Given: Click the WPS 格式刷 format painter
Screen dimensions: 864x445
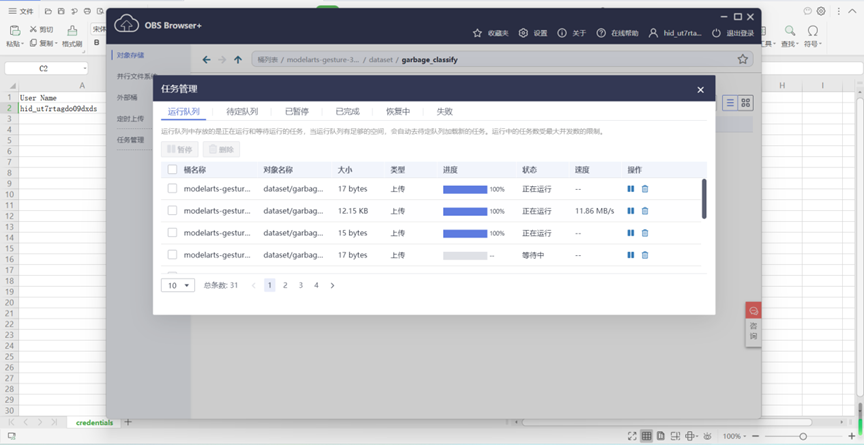Looking at the screenshot, I should click(72, 36).
